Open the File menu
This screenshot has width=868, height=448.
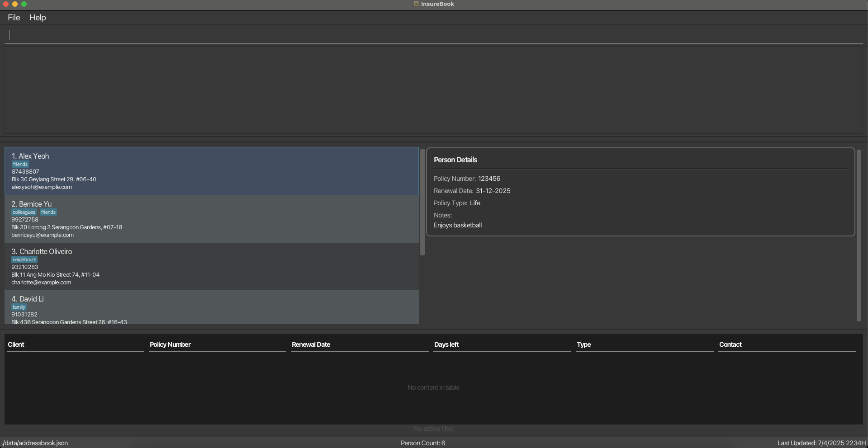click(x=14, y=18)
